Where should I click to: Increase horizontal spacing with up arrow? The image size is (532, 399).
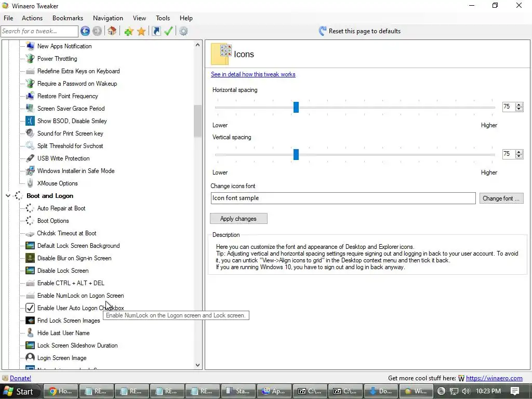[519, 105]
